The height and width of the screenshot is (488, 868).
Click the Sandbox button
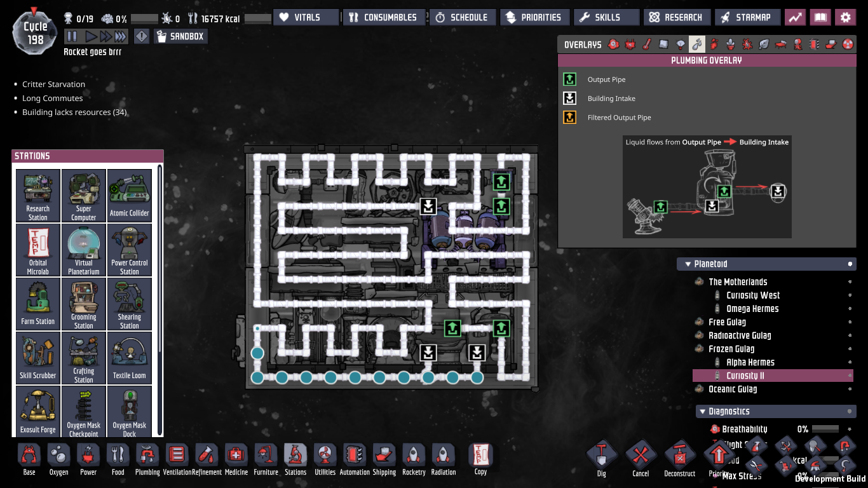[180, 36]
